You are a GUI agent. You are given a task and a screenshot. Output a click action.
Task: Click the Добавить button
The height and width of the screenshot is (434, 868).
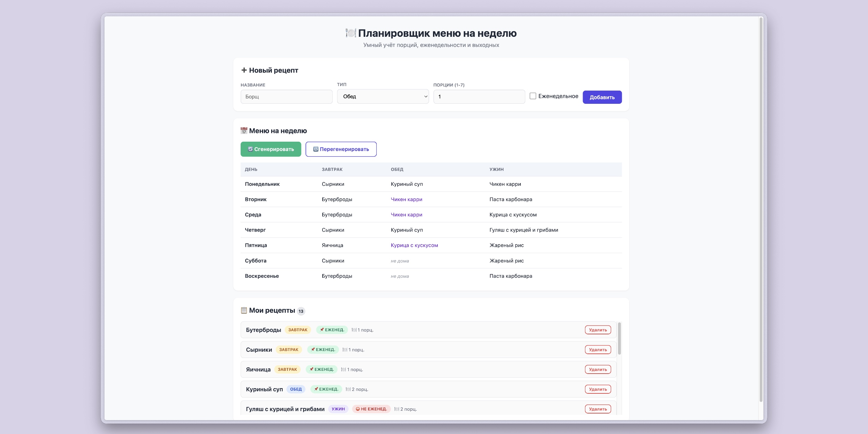tap(602, 97)
